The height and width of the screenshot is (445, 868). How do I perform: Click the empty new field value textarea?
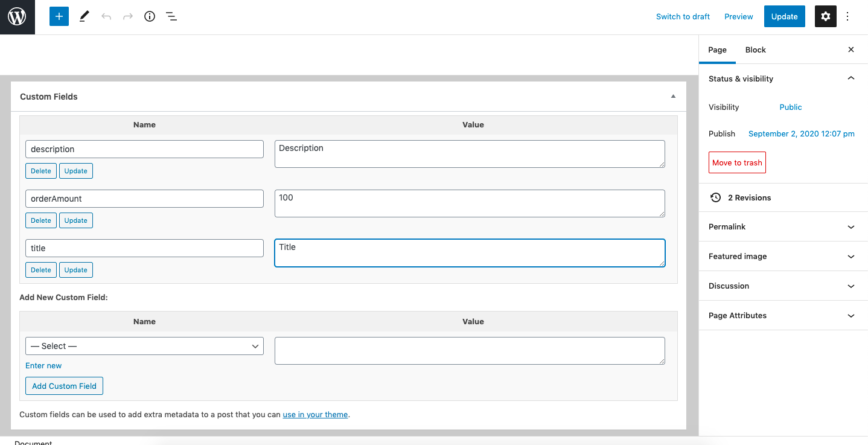(470, 351)
